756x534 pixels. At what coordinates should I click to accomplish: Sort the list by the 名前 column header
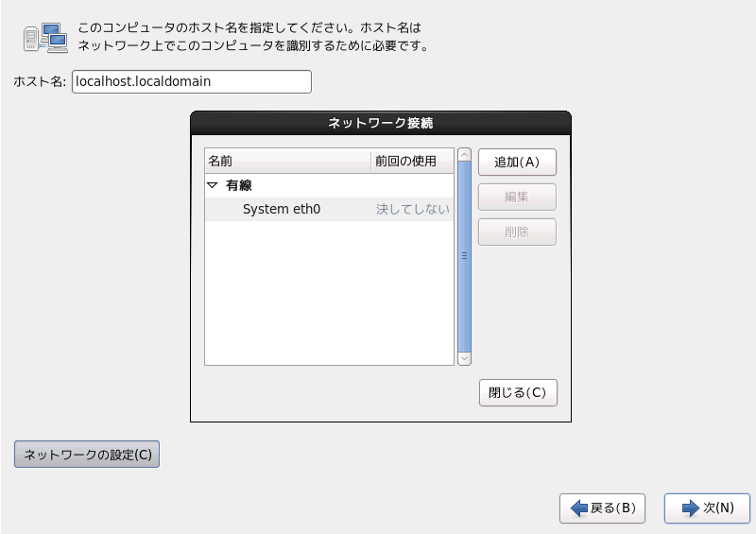click(x=287, y=162)
